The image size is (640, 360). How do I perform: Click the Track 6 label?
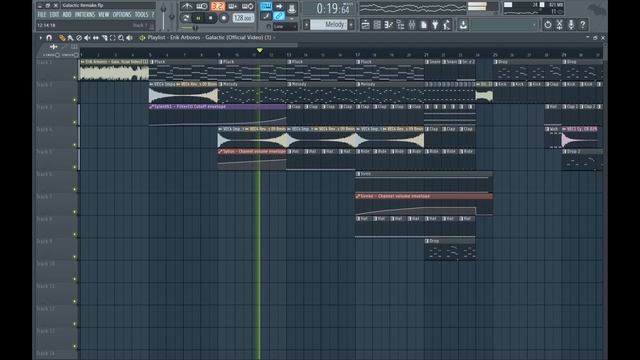point(44,174)
